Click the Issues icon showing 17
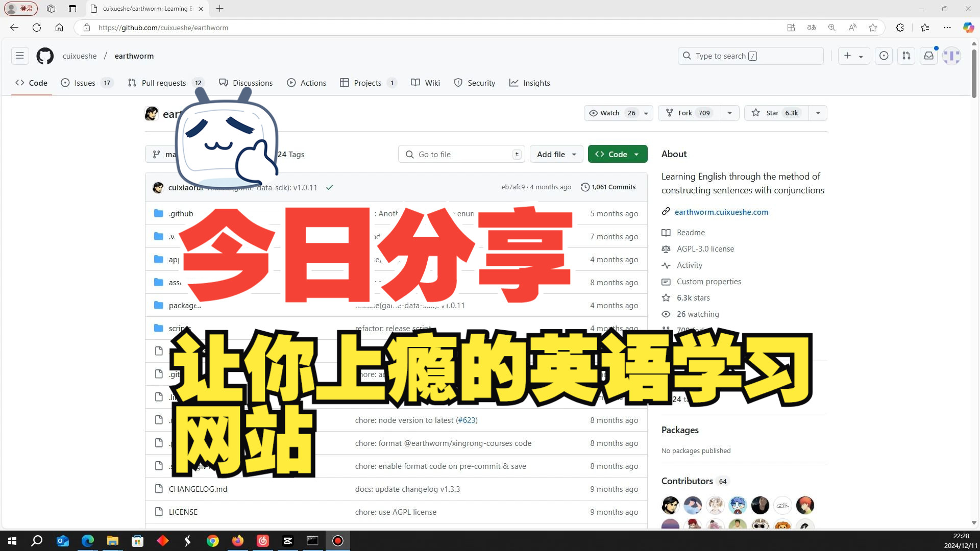Viewport: 980px width, 551px height. click(x=86, y=82)
